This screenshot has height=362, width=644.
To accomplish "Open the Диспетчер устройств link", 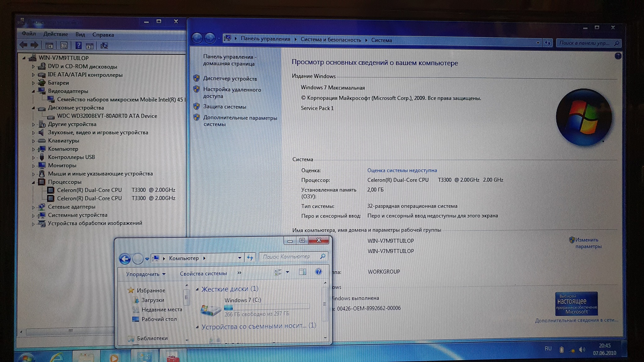I will [230, 79].
